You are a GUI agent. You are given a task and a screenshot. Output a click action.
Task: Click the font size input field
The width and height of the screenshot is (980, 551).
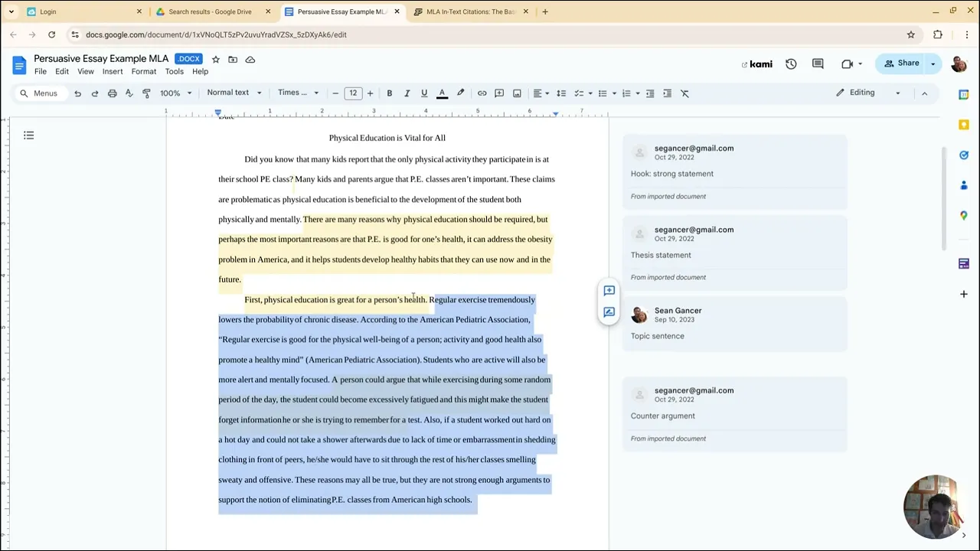click(353, 93)
